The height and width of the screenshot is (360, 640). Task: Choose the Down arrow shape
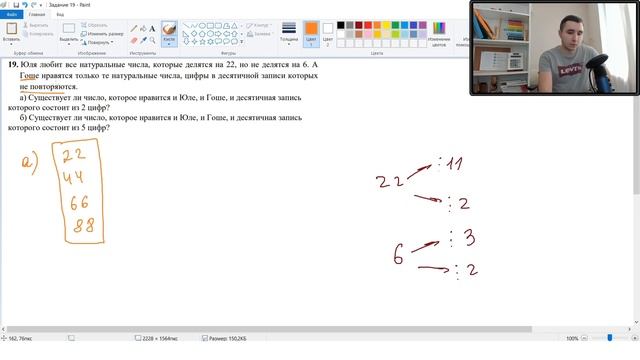click(186, 42)
